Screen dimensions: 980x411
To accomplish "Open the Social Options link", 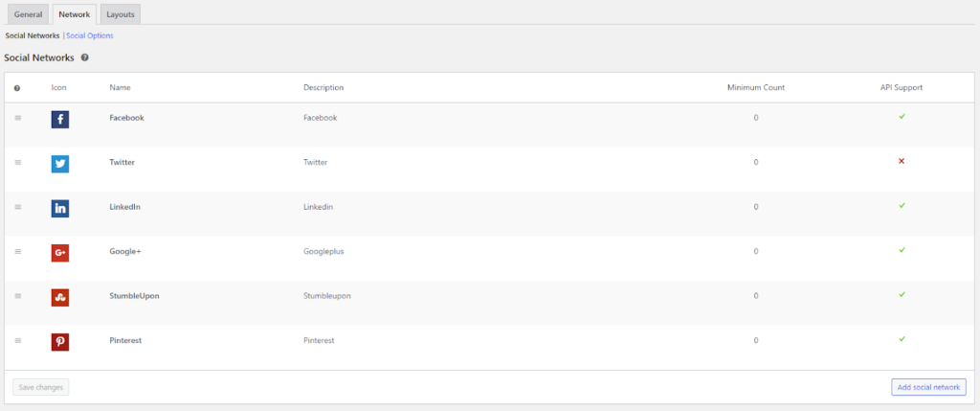I will click(90, 35).
